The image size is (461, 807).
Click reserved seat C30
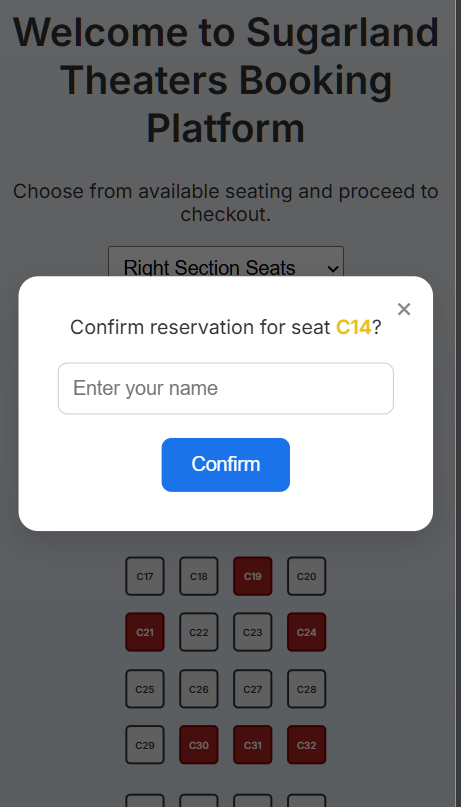[x=199, y=745]
